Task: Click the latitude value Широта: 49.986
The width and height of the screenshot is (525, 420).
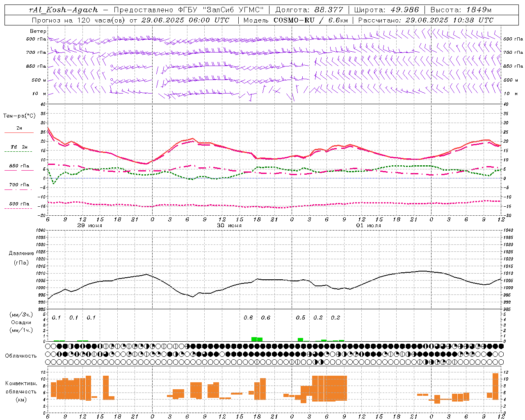Action: click(x=386, y=10)
